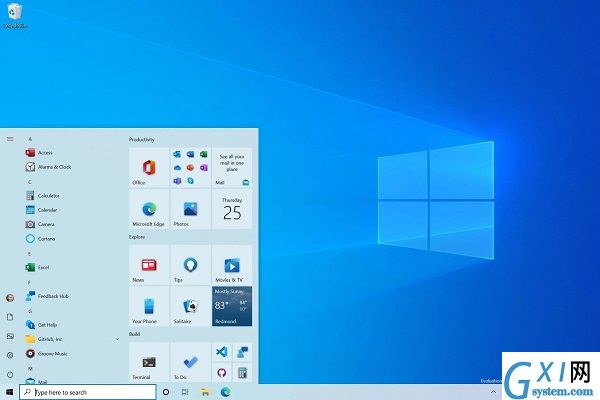The height and width of the screenshot is (400, 600).
Task: Open Skype icon in the Office apps folder tile
Action: [x=190, y=181]
